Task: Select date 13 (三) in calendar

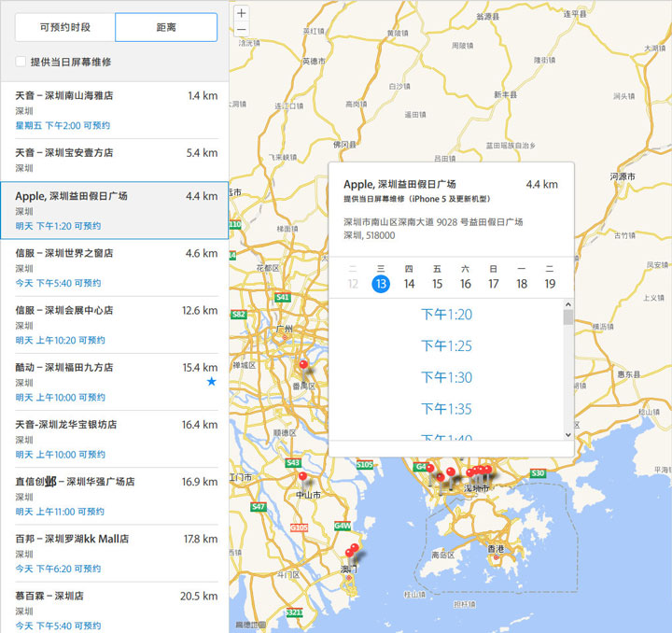Action: (x=381, y=284)
